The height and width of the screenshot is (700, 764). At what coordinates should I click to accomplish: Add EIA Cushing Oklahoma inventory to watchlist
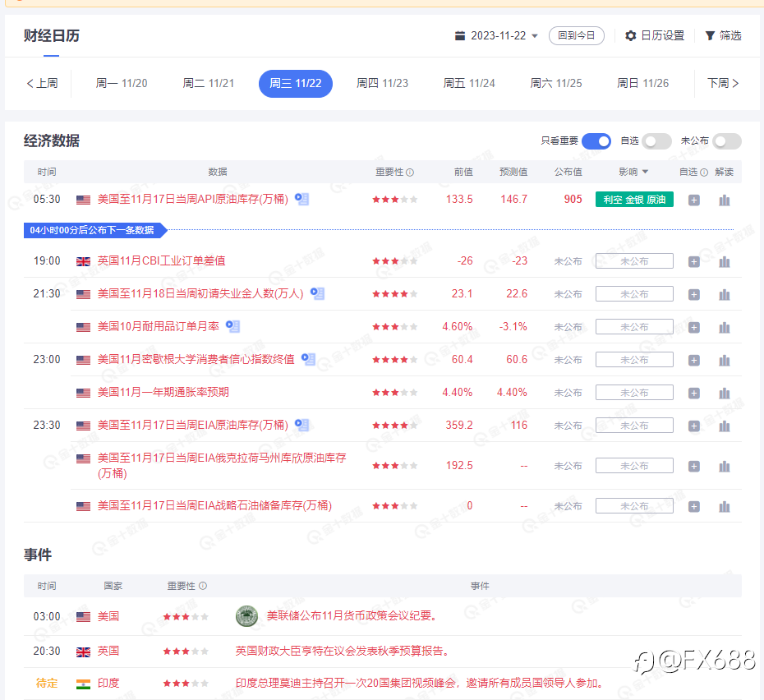(x=694, y=467)
